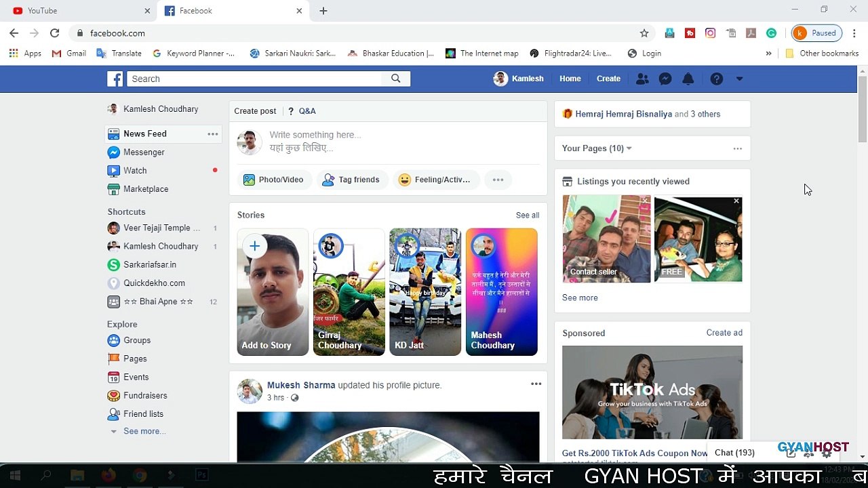This screenshot has width=868, height=488.
Task: Open Veer Tejaji Temple shortcut
Action: (161, 228)
